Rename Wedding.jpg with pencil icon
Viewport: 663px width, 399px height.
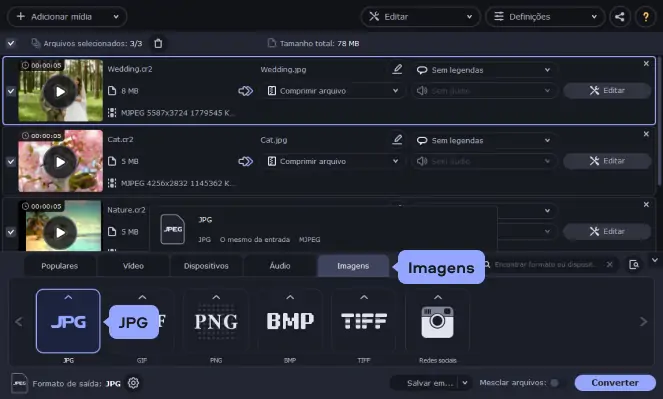[397, 69]
